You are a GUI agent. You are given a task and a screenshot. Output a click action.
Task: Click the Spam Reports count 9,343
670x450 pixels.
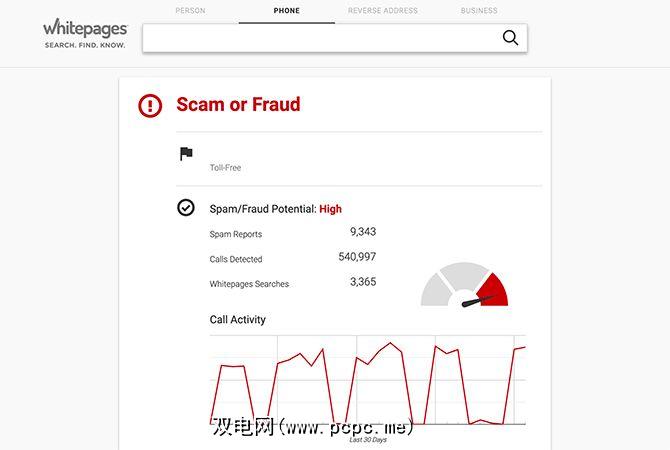[x=362, y=232]
